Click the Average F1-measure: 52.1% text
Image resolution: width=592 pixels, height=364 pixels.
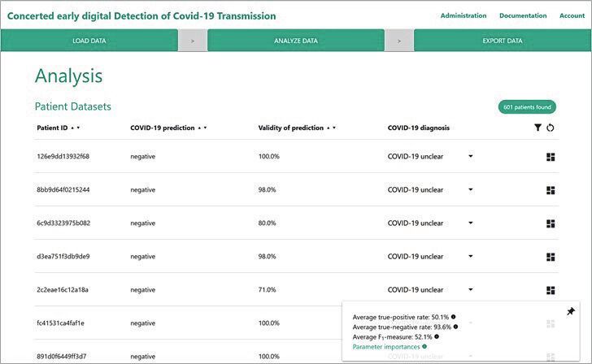coord(392,337)
